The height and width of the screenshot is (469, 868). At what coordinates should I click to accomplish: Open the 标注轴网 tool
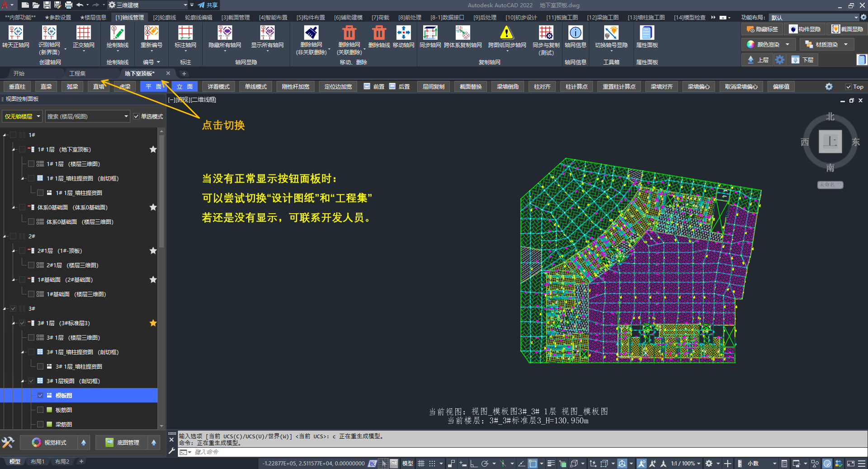click(x=185, y=33)
